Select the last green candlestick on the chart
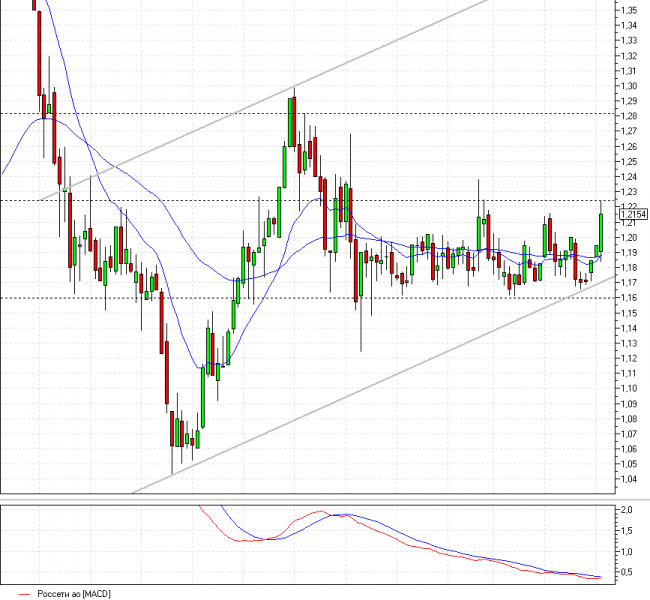The image size is (650, 600). [x=600, y=233]
